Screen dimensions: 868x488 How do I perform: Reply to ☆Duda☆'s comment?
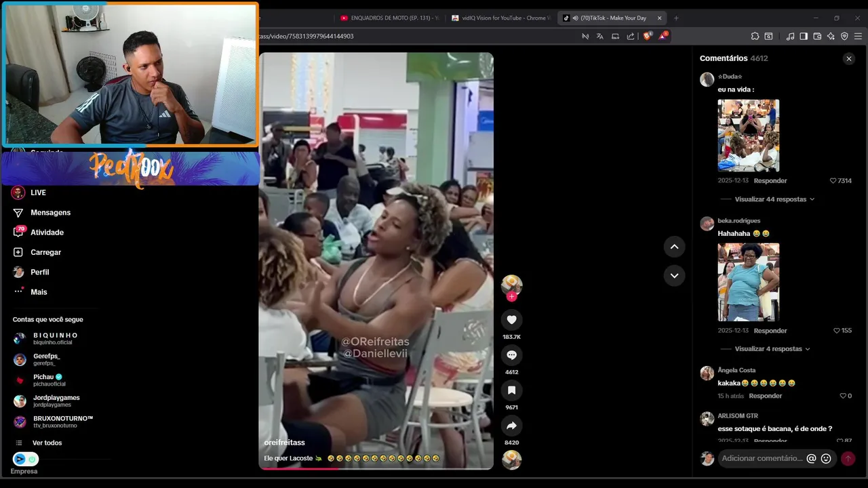[x=770, y=181]
